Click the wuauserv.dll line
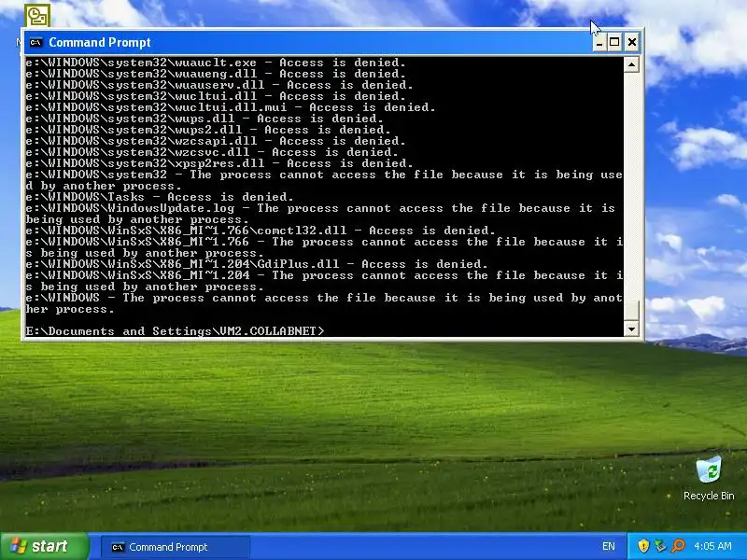This screenshot has height=560, width=747. pyautogui.click(x=219, y=85)
